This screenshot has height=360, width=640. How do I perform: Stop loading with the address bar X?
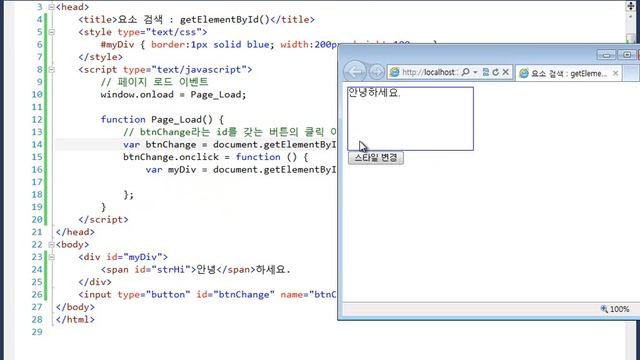click(506, 72)
